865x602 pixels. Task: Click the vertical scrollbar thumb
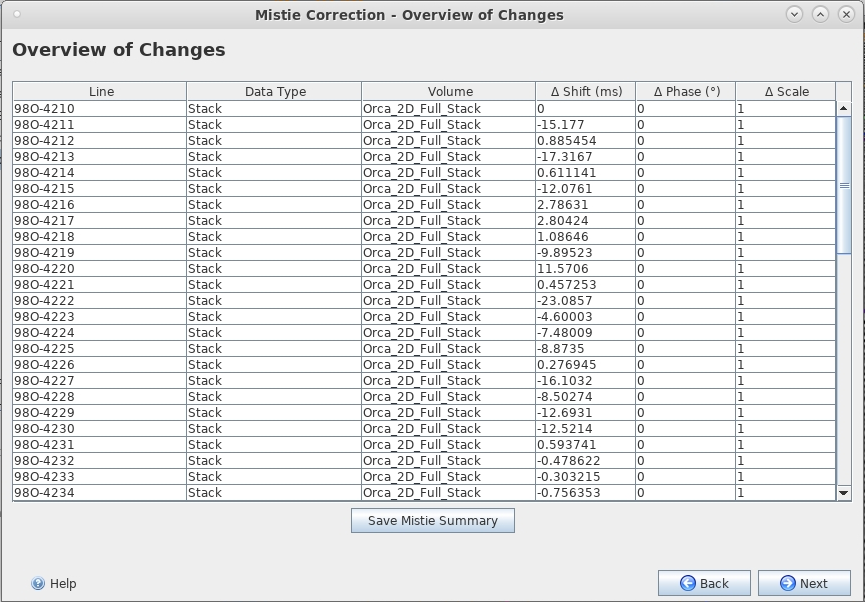[843, 185]
